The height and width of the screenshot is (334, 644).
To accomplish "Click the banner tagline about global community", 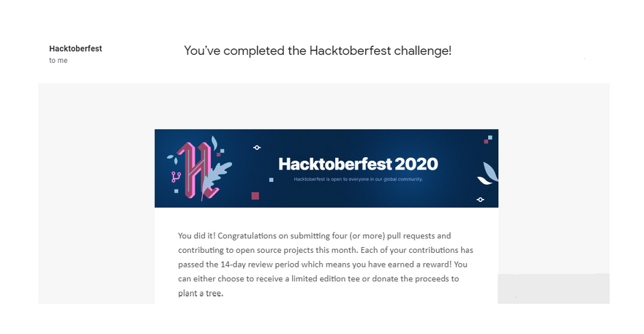I will 358,179.
